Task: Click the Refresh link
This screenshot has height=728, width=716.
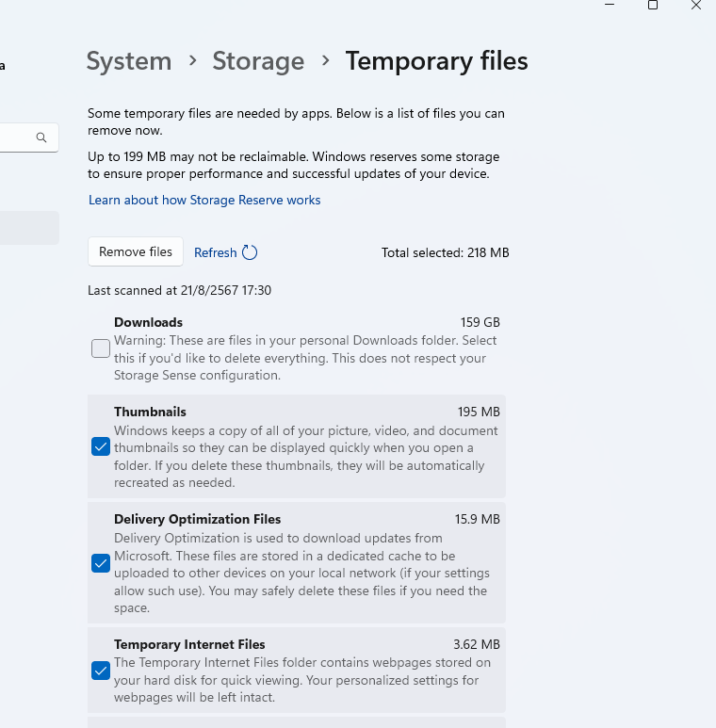Action: (x=215, y=252)
